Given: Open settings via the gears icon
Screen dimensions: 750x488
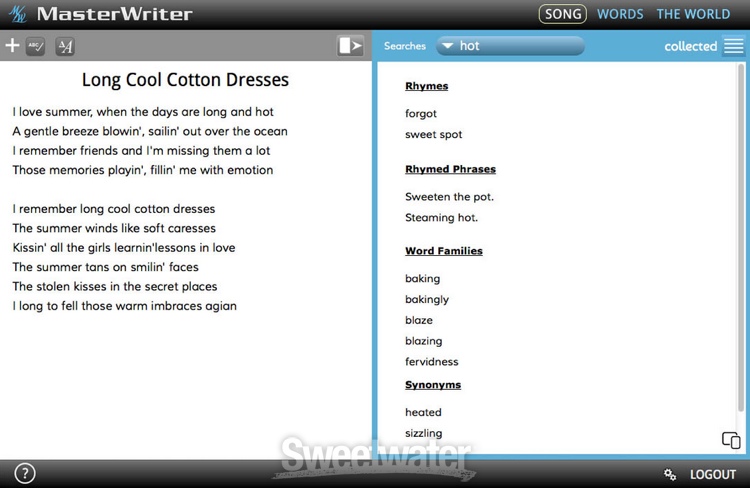Looking at the screenshot, I should point(671,474).
